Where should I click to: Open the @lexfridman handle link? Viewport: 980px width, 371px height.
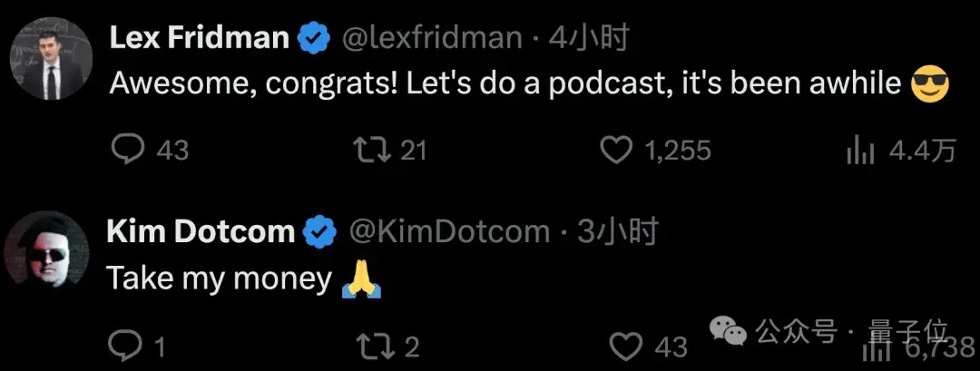431,38
